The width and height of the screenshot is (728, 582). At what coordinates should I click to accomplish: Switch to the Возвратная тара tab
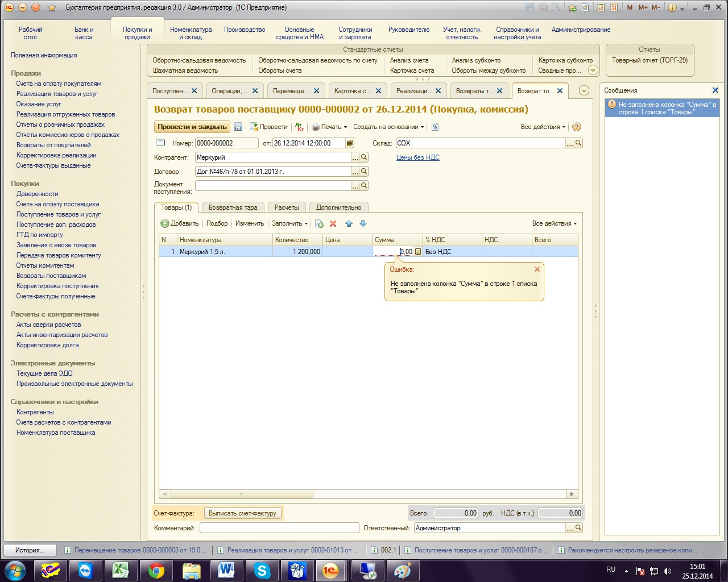click(x=233, y=207)
